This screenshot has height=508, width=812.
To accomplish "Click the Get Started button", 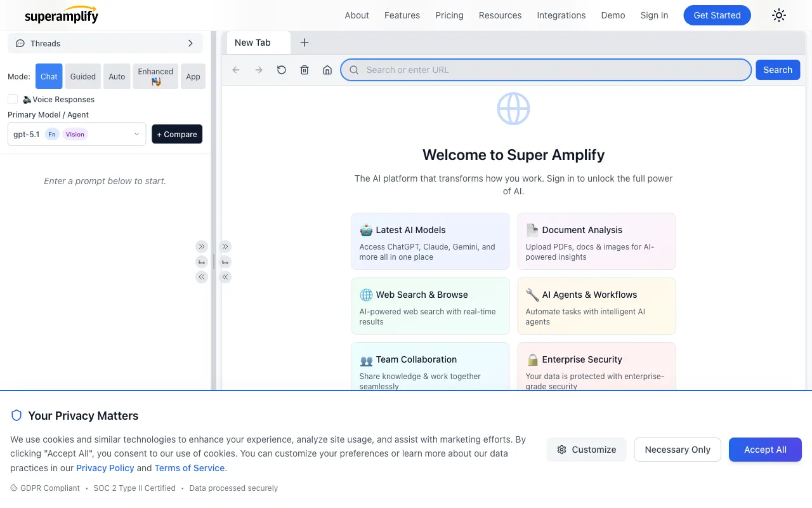I will tap(717, 15).
